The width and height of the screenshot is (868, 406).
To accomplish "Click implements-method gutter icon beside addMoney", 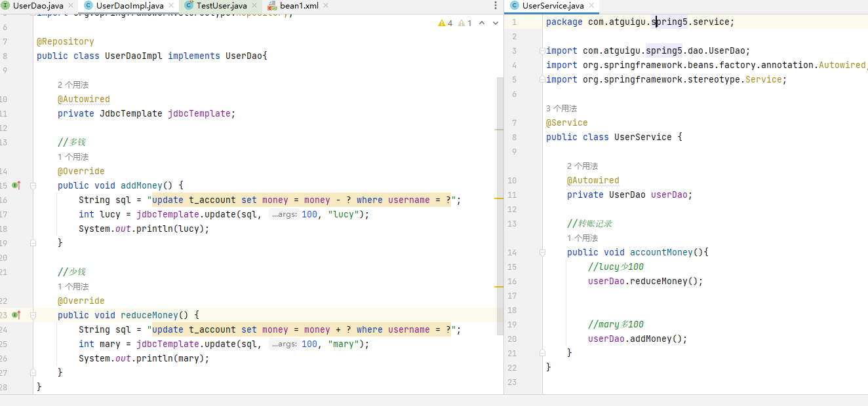I will click(x=16, y=185).
